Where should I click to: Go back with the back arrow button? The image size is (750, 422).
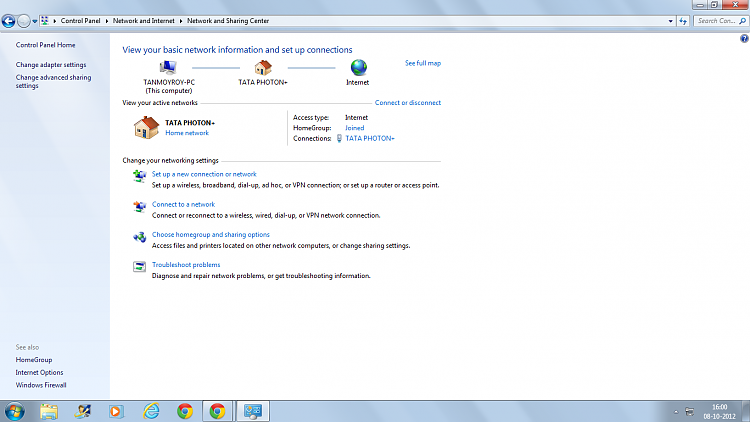8,21
